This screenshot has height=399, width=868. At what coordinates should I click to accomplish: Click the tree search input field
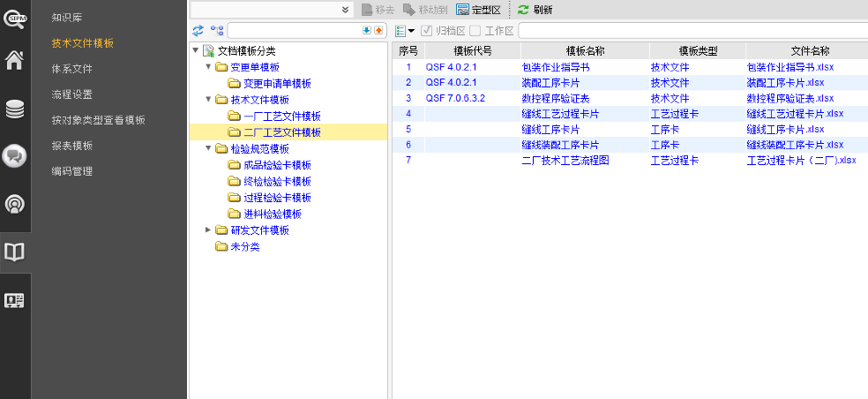[x=293, y=31]
